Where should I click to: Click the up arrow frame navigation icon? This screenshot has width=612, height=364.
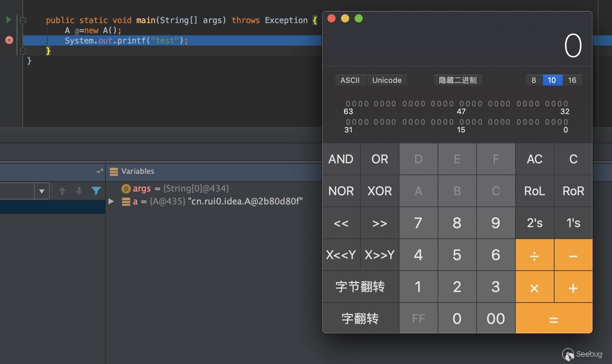(x=62, y=191)
